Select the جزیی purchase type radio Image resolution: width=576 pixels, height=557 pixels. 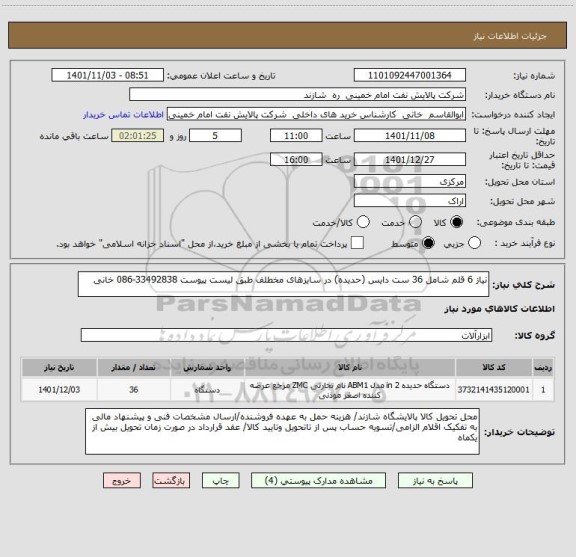(474, 243)
